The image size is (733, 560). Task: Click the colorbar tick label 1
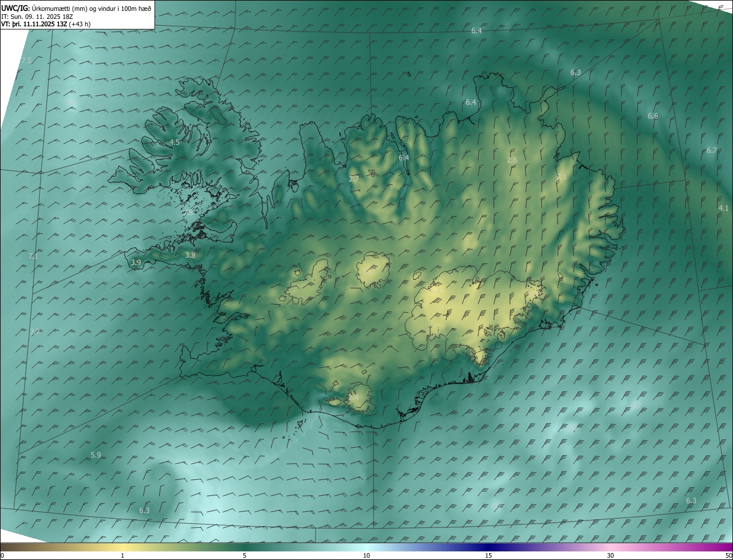point(123,555)
